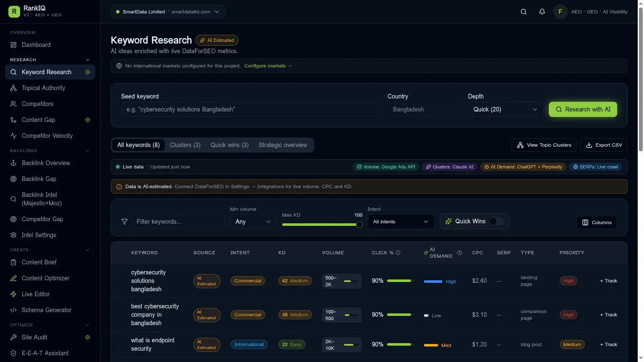Focus the Seed keyword input field

[x=252, y=109]
